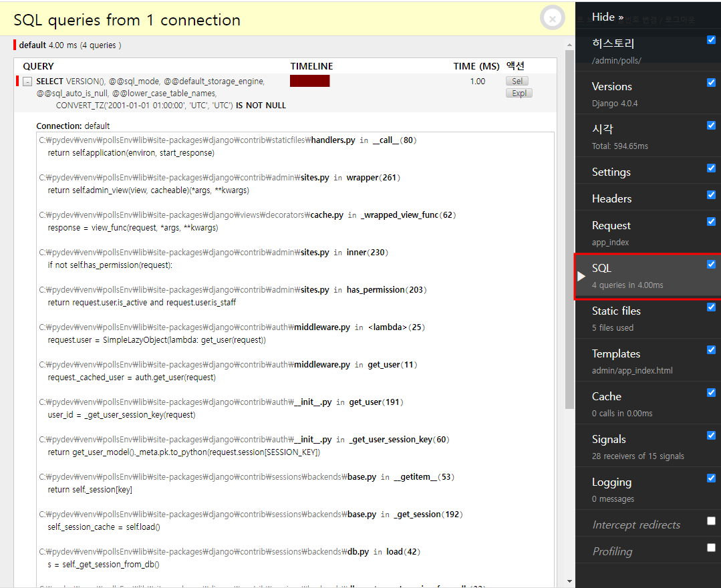The image size is (721, 588).
Task: Click the base.py __getitem__(53) trace line
Action: [247, 477]
